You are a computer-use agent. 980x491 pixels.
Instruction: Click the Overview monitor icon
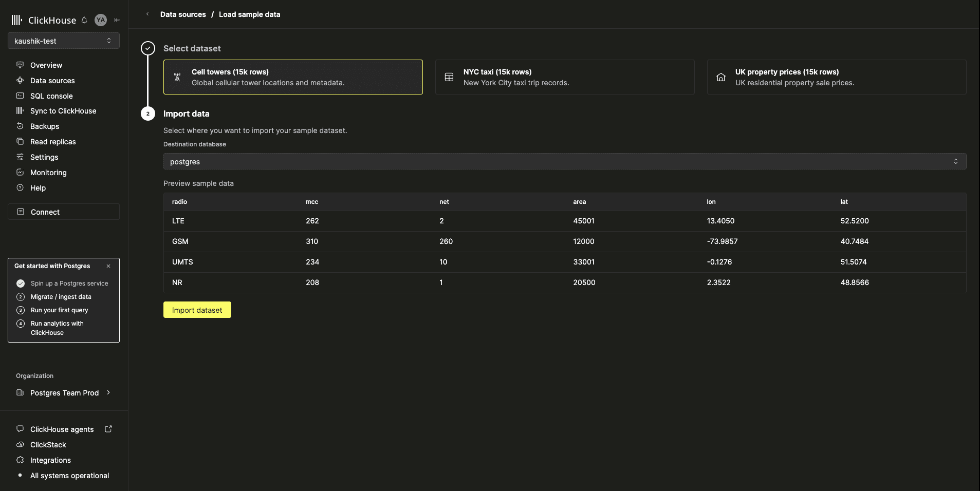click(x=20, y=65)
